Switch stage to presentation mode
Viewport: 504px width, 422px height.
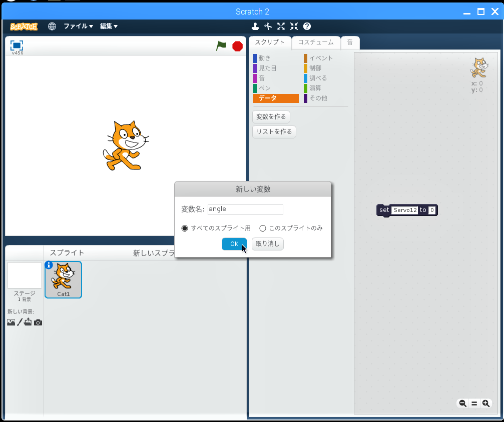17,45
